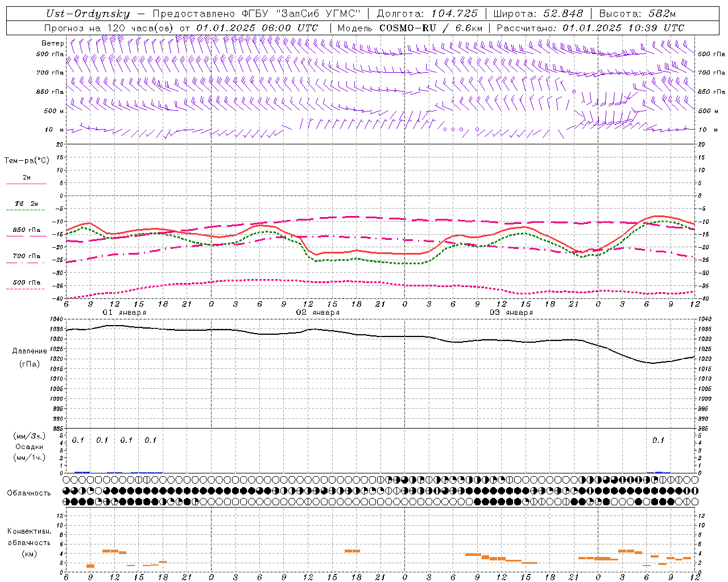Click 'Рассчитано: 01.01.2025 10:39 UTC' text
728x582 pixels.
(x=590, y=28)
